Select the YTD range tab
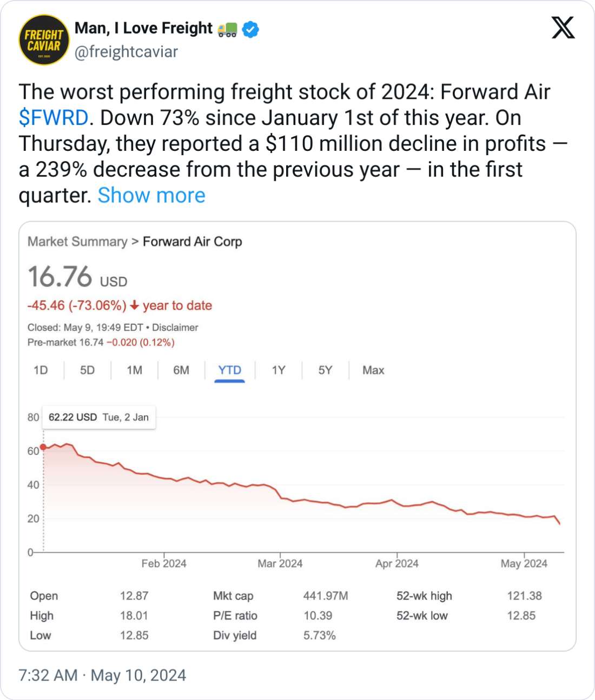 229,370
